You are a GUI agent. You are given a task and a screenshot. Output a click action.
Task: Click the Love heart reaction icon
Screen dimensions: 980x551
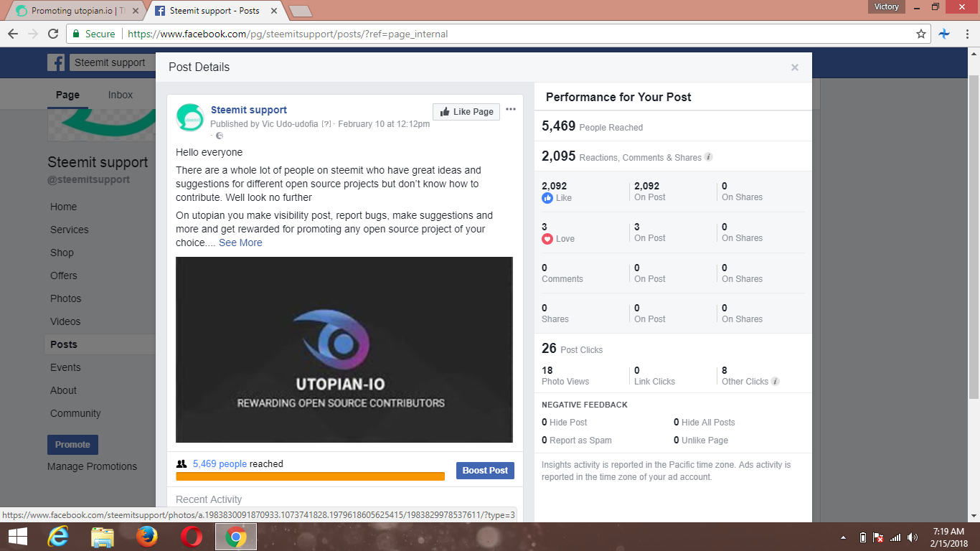click(547, 238)
